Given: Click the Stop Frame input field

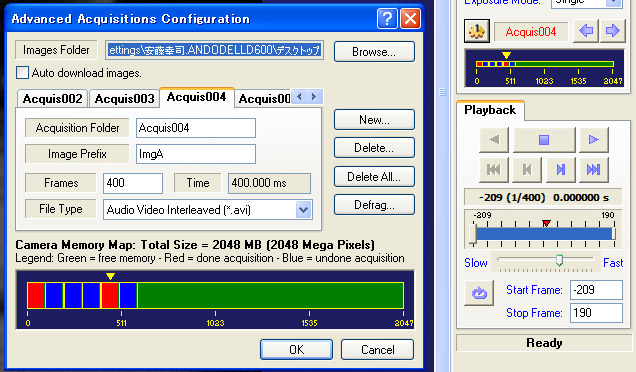Looking at the screenshot, I should (596, 313).
